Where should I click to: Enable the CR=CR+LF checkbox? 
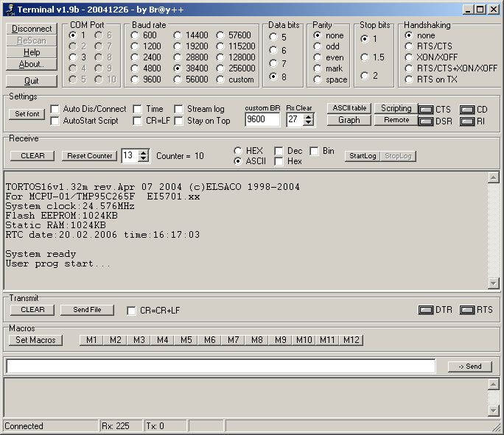point(132,311)
